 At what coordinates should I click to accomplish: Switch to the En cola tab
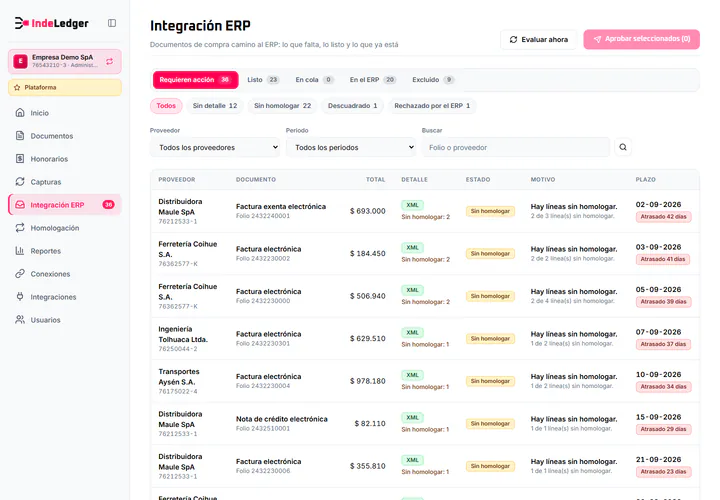point(314,79)
